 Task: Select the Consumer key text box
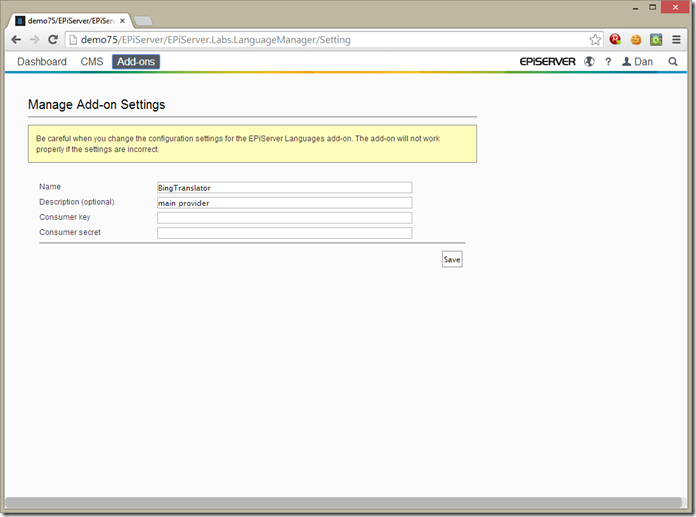pos(284,218)
